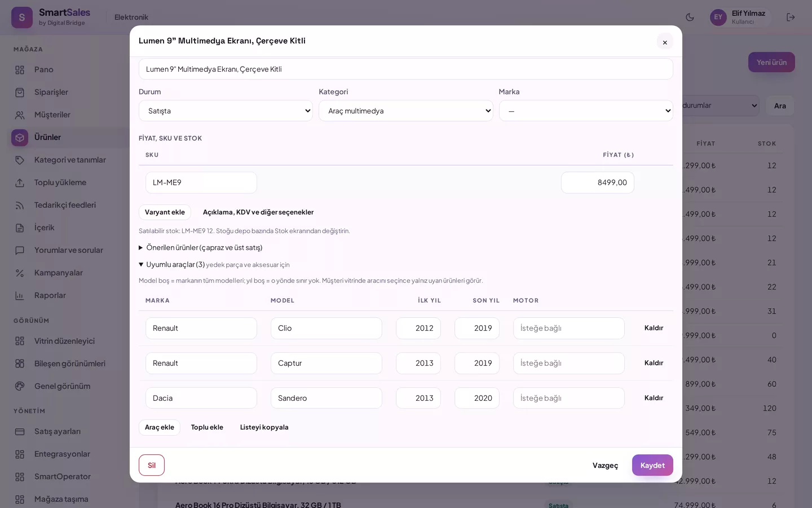This screenshot has height=508, width=812.
Task: Go to Entegrasyonlar menu item
Action: [62, 454]
